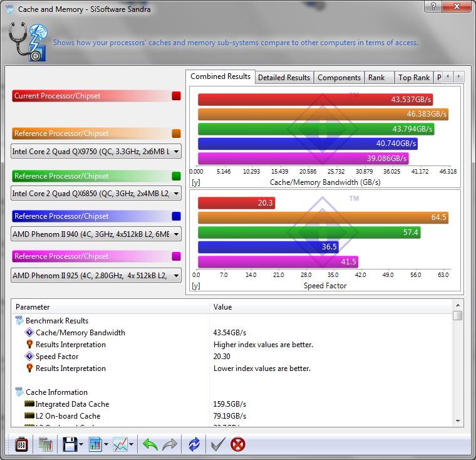Click the orange 46.383GB/s bandwidth bar
Screen dimensions: 476x460
(323, 114)
